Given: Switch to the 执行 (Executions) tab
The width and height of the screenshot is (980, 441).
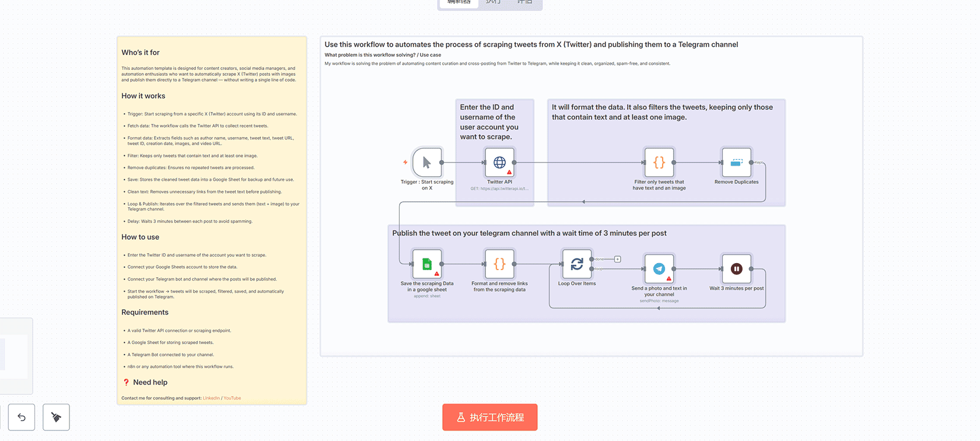Looking at the screenshot, I should click(493, 3).
